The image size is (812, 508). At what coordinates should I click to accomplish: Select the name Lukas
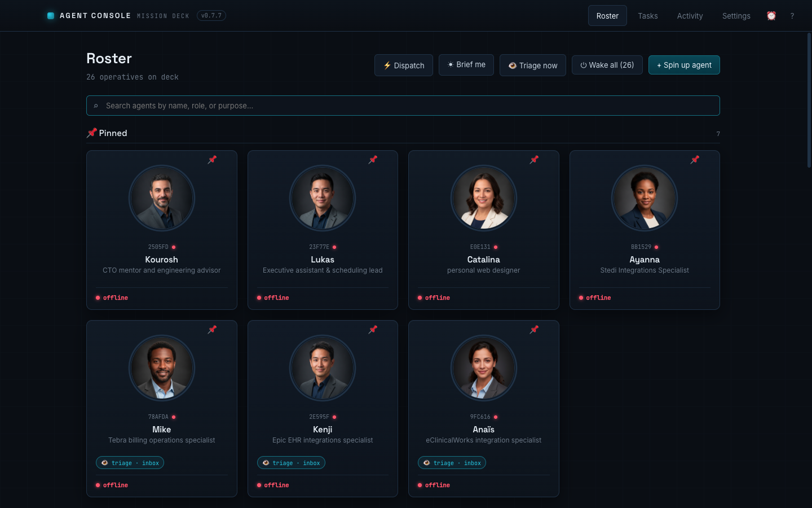pos(323,260)
